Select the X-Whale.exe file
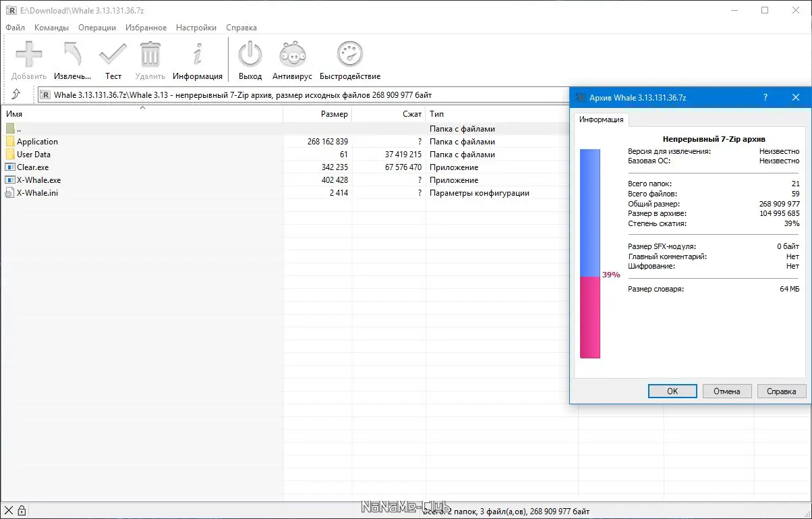The height and width of the screenshot is (519, 812). tap(38, 180)
